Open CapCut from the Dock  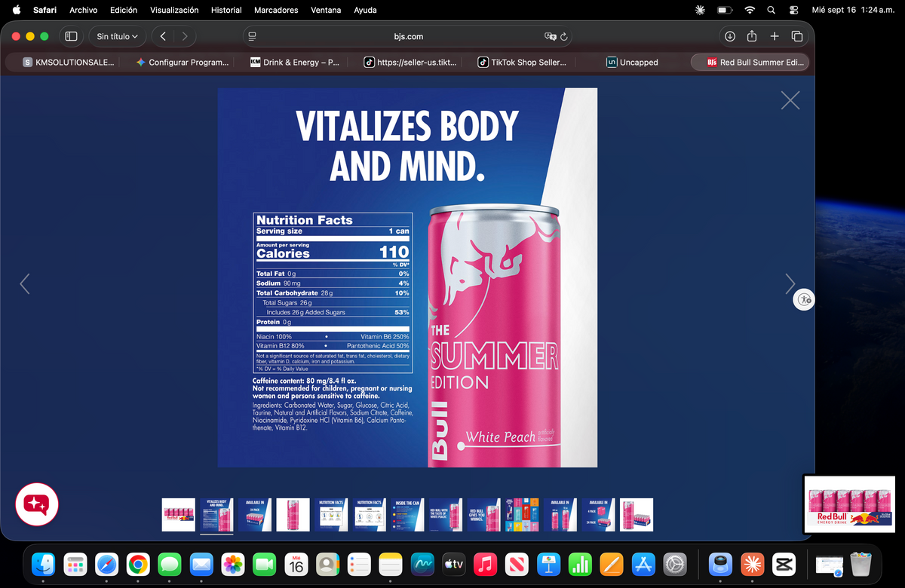click(x=784, y=564)
